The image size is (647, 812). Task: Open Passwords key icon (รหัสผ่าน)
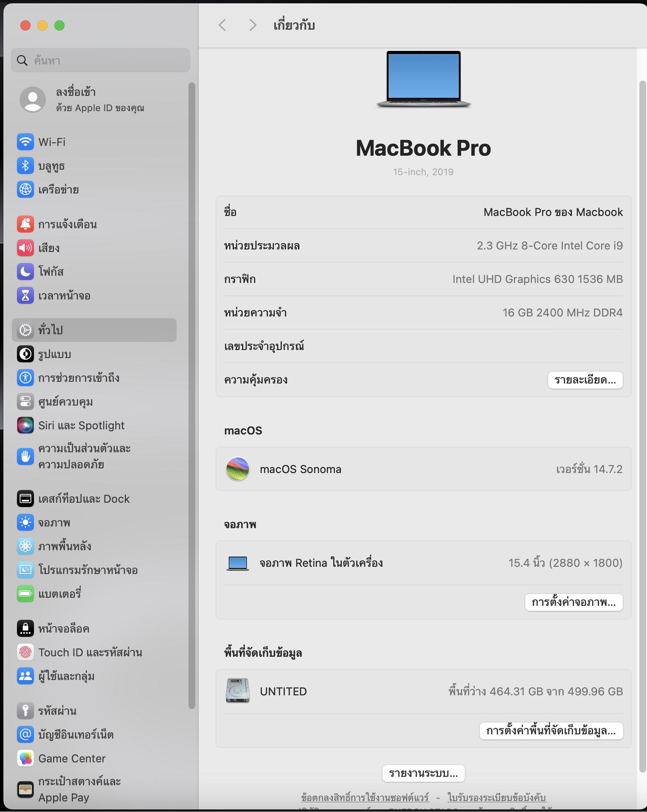tap(25, 711)
